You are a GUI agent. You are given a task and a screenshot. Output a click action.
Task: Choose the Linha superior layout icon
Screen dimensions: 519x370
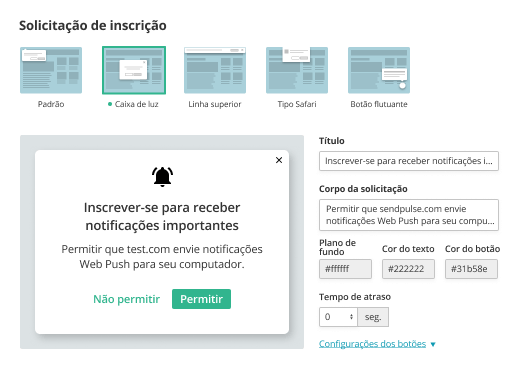[x=215, y=70]
